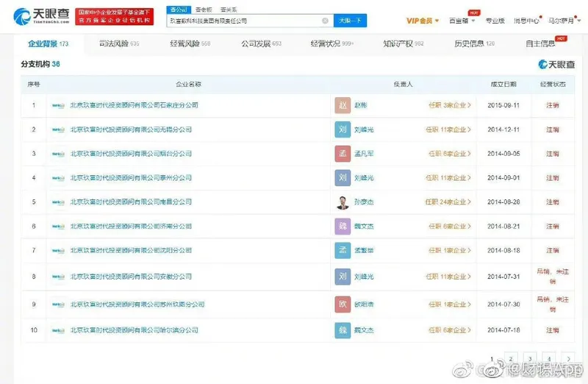Click the company logo icon of 石家庄分公司 row
This screenshot has height=384, width=588.
point(58,105)
